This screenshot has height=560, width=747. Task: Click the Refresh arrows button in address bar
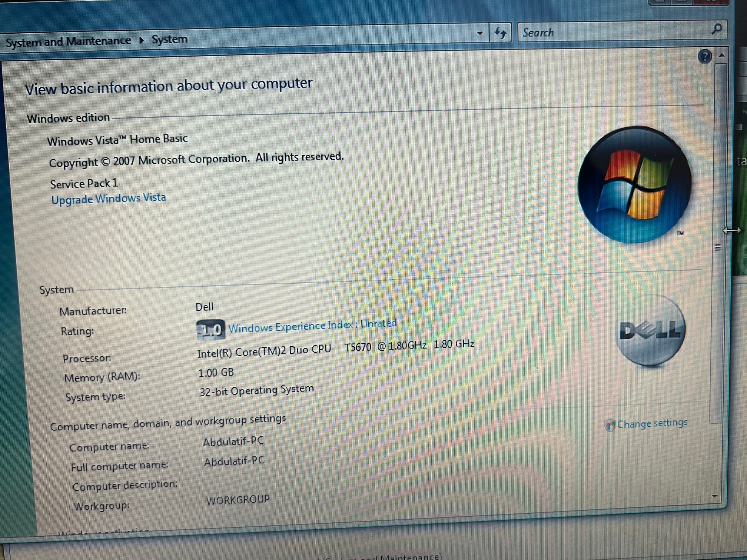click(x=500, y=33)
